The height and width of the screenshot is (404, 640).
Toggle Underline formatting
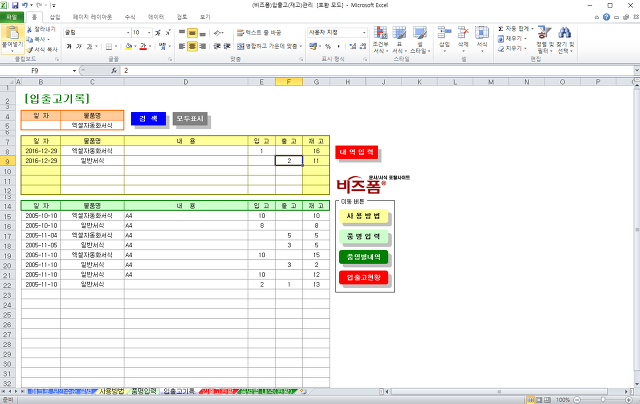click(89, 46)
